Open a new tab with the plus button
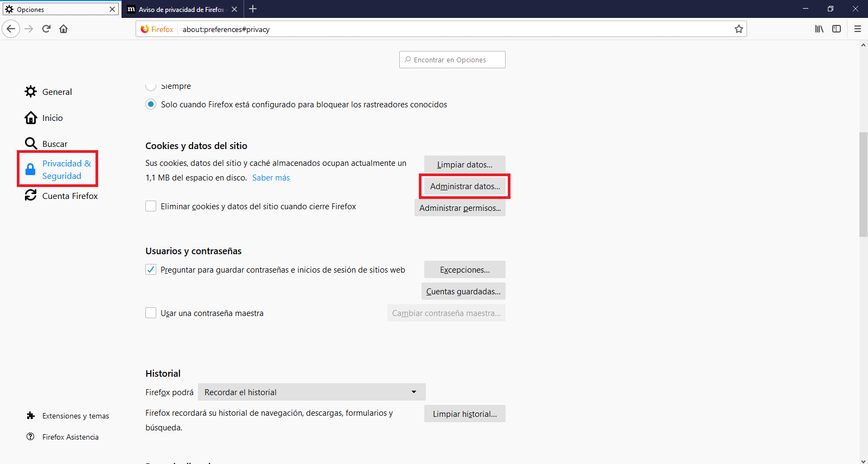 [253, 9]
